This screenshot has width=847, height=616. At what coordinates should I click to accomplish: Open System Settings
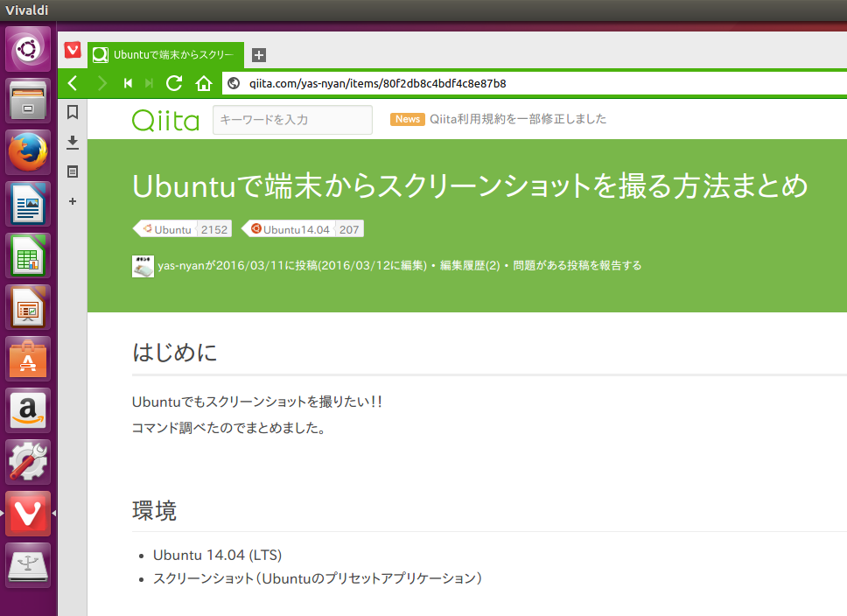pyautogui.click(x=28, y=463)
